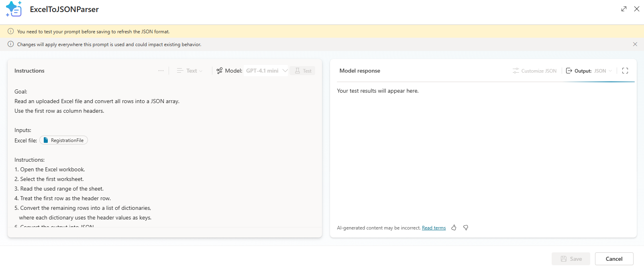Click the Customize JSON option
Image resolution: width=644 pixels, height=266 pixels.
coord(534,71)
